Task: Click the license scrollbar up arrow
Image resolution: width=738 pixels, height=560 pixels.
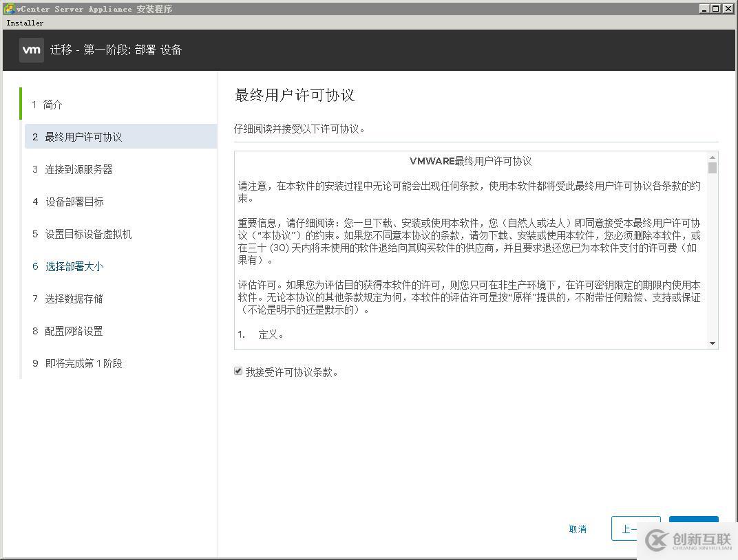Action: click(x=713, y=158)
